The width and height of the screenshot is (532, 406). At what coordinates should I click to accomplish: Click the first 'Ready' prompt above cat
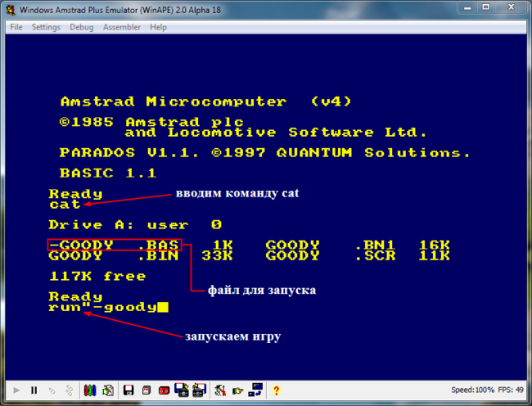coord(75,194)
